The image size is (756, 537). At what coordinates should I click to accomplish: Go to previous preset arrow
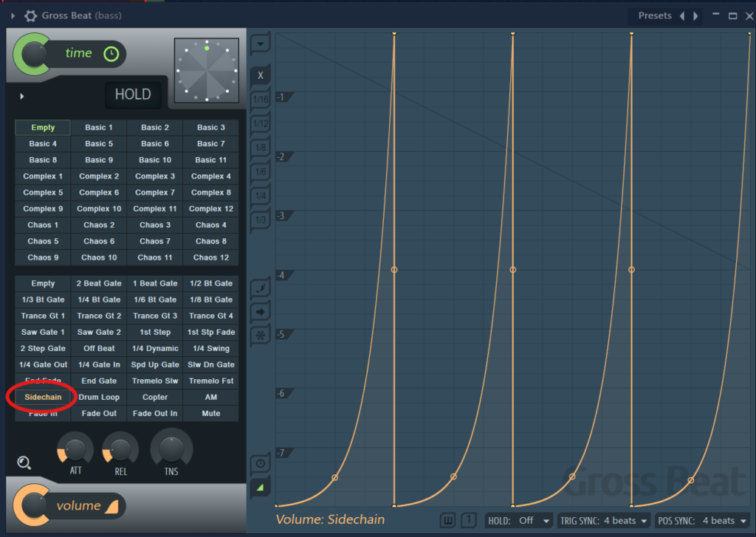click(x=682, y=16)
